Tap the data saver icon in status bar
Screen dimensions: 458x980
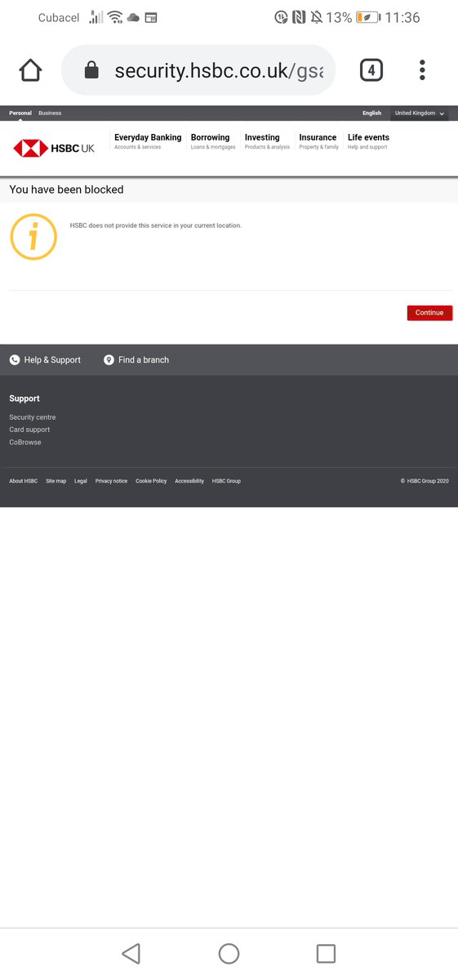[x=281, y=17]
